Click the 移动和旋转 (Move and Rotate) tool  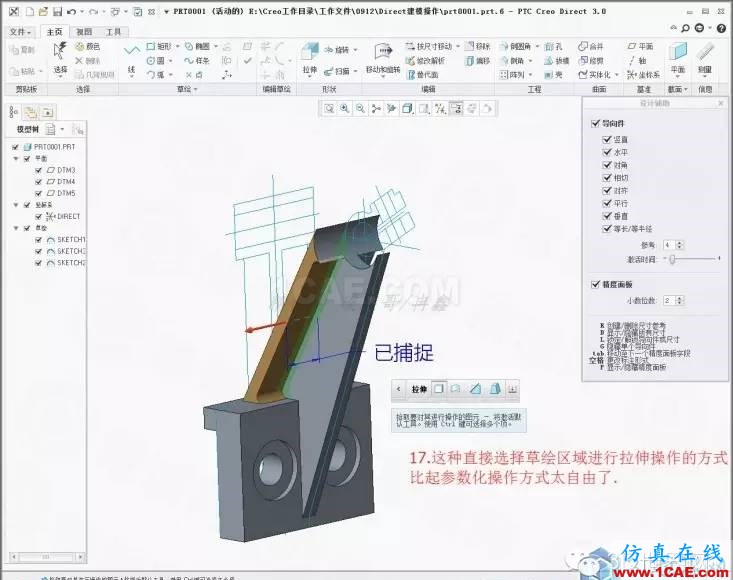(x=383, y=58)
